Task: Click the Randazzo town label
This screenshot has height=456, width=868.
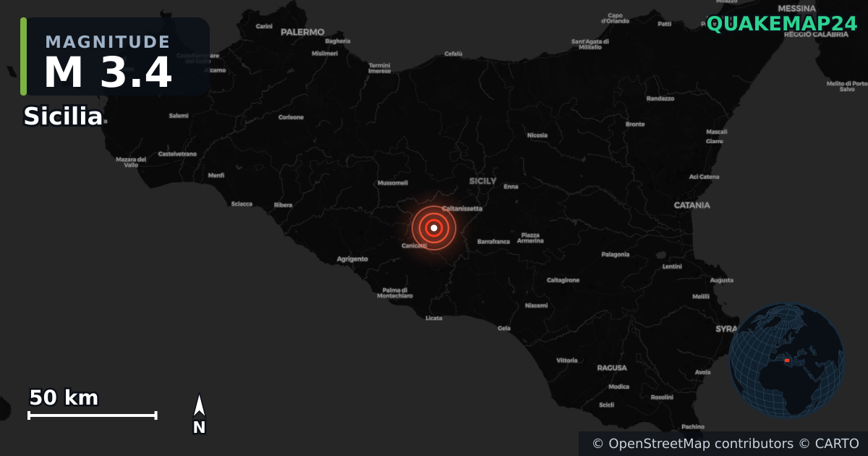Action: tap(660, 98)
